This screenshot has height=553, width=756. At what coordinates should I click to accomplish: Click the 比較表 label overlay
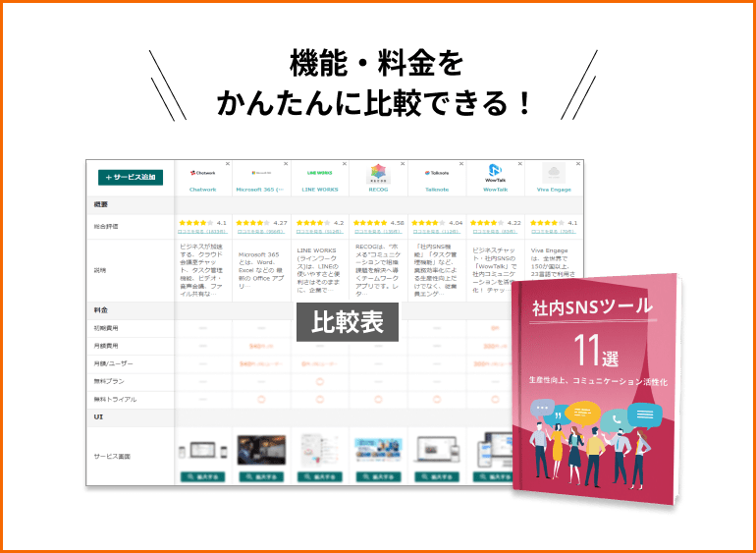coord(348,322)
